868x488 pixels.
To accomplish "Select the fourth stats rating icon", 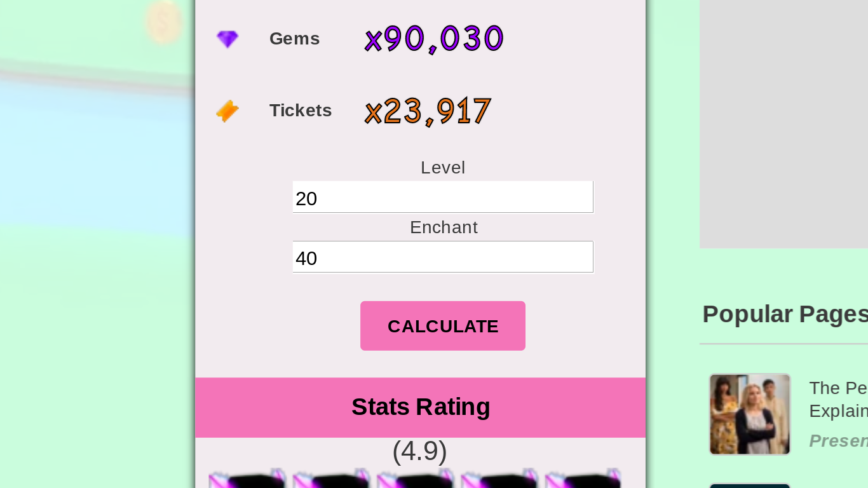I will [499, 478].
